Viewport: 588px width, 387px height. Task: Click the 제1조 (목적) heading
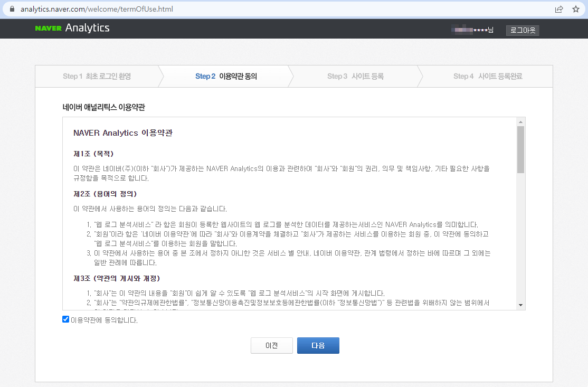tap(93, 154)
